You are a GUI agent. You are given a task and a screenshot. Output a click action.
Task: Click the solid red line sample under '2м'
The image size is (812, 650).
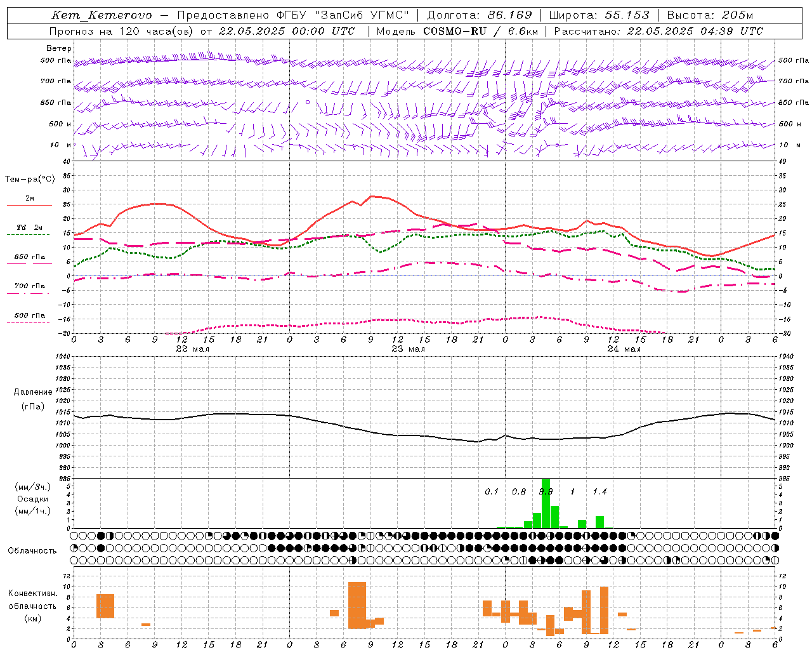tap(29, 205)
